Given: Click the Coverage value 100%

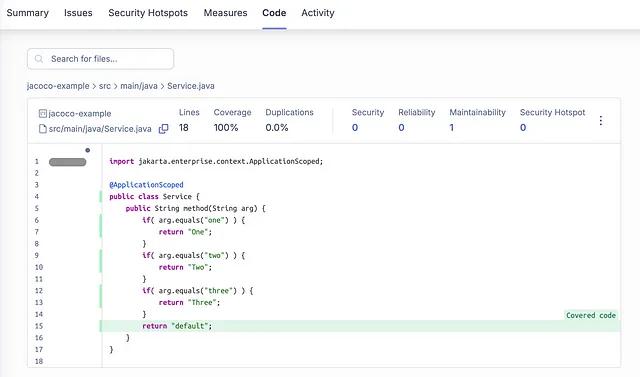Looking at the screenshot, I should (226, 128).
